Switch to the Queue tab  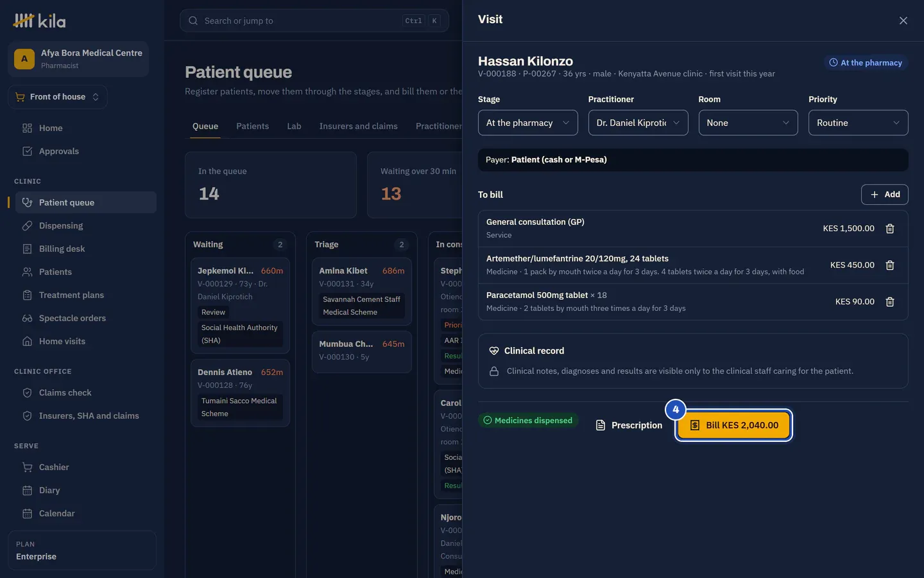click(205, 127)
